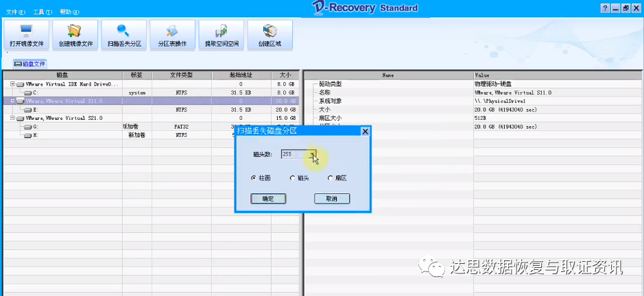Viewport: 644px width, 296px height.
Task: Click the Name column header in right pane
Action: coord(388,75)
